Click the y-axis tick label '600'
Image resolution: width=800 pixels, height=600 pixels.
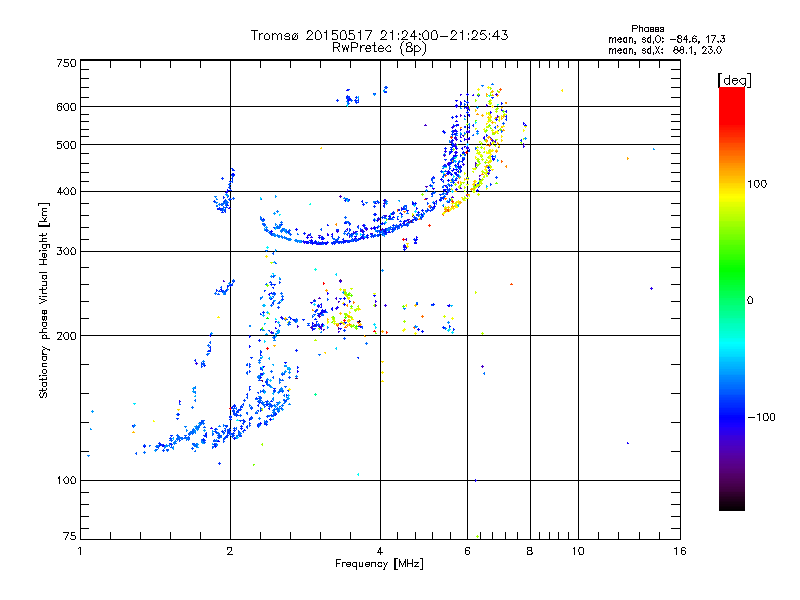click(66, 107)
